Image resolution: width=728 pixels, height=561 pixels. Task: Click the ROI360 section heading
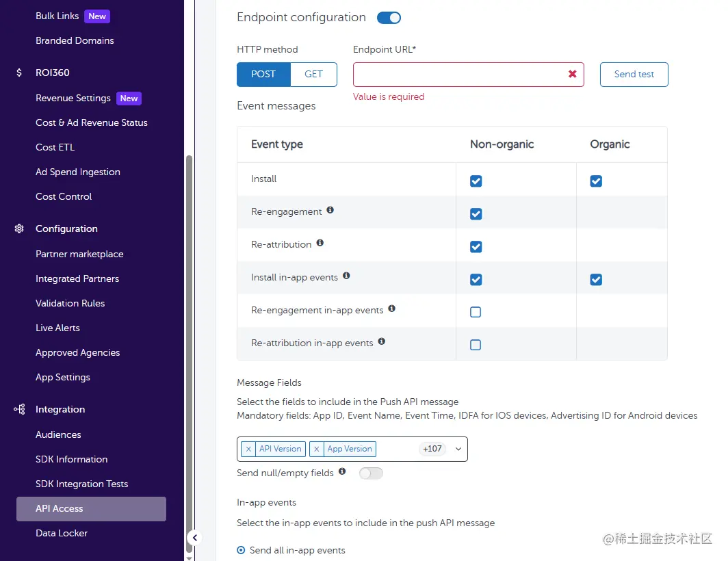point(53,73)
